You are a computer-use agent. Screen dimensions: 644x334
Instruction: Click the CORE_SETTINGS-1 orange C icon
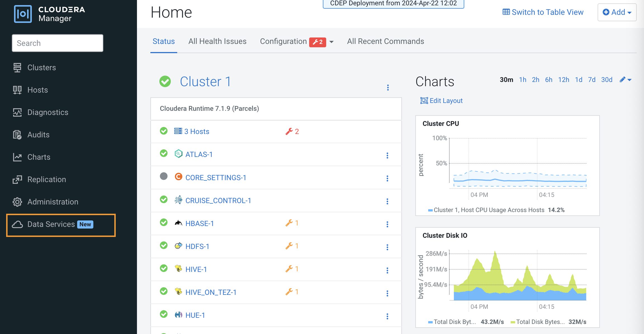[x=178, y=177]
